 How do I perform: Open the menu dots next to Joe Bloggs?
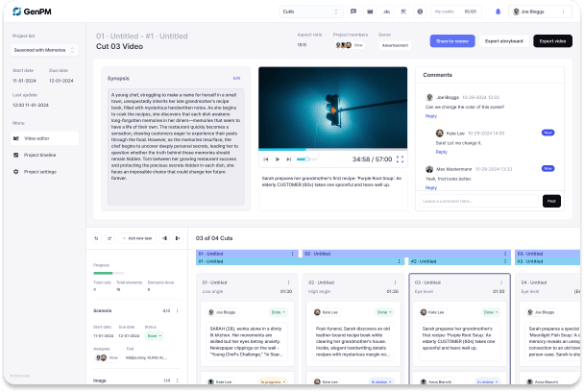click(x=563, y=12)
